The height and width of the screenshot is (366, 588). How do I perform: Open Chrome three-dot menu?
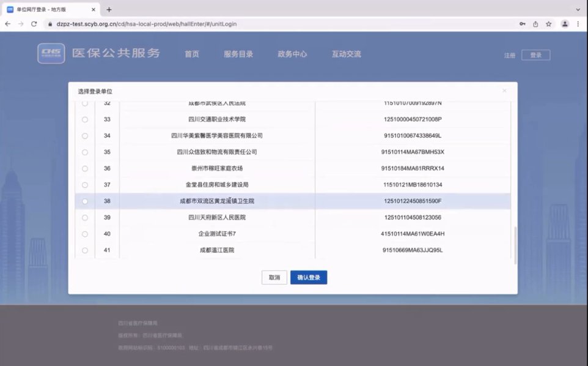(x=578, y=24)
